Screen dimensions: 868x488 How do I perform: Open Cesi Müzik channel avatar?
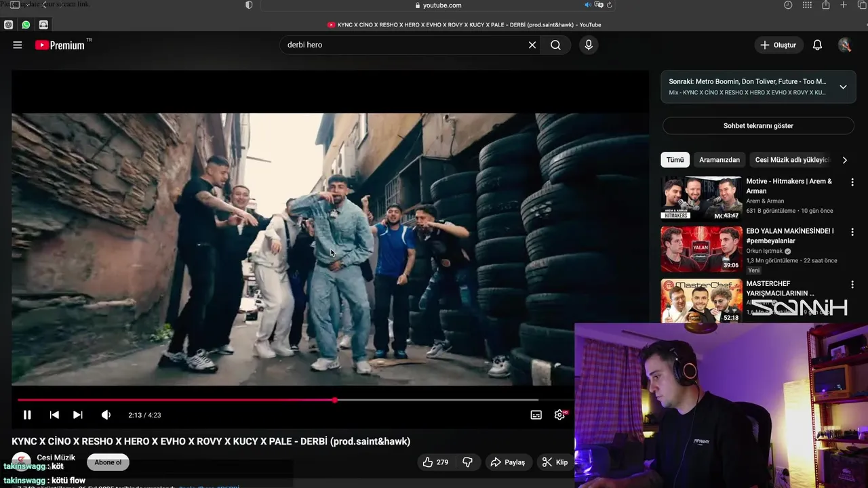pyautogui.click(x=22, y=461)
